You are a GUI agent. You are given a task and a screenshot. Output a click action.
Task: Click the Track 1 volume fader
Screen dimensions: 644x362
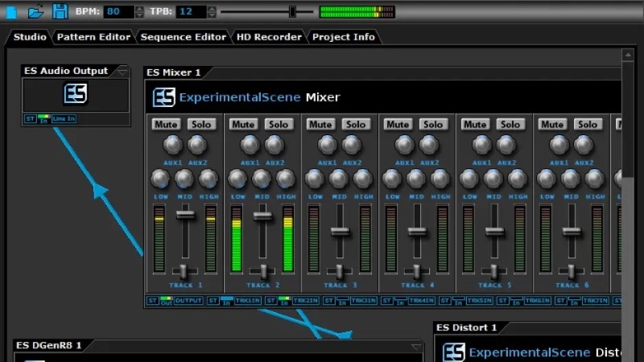(185, 215)
